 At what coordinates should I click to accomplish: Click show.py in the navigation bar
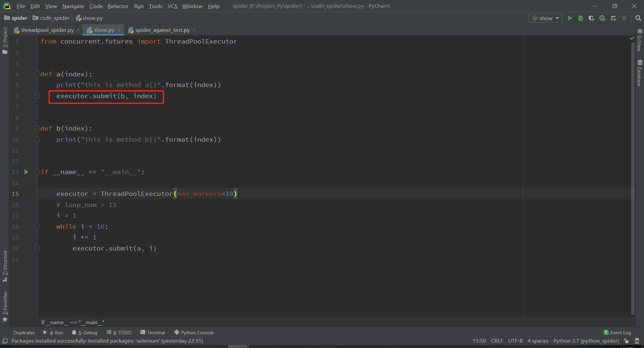tap(89, 18)
